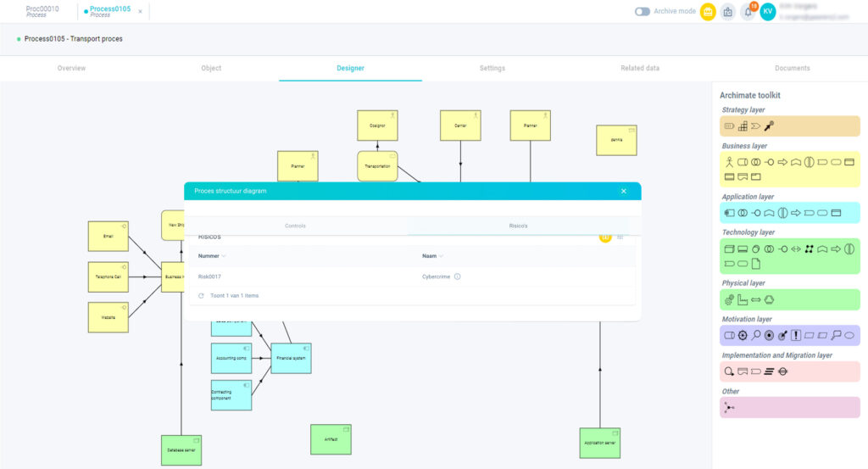Click the refresh icon beside Toont 1 van 1 items
This screenshot has width=868, height=469.
[x=201, y=295]
